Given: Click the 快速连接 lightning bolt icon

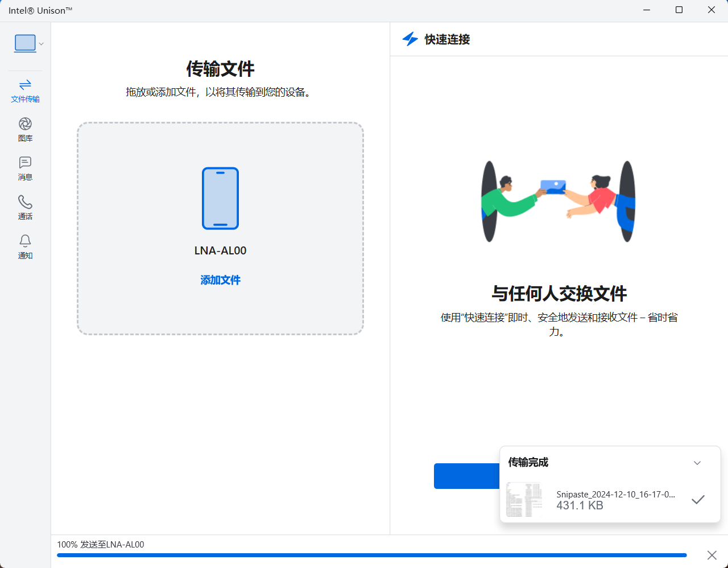Looking at the screenshot, I should [x=410, y=39].
